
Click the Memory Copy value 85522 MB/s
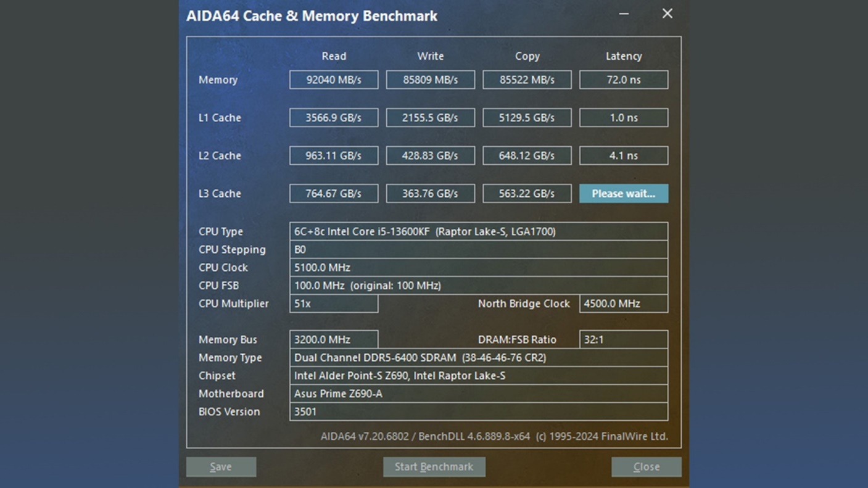(527, 80)
